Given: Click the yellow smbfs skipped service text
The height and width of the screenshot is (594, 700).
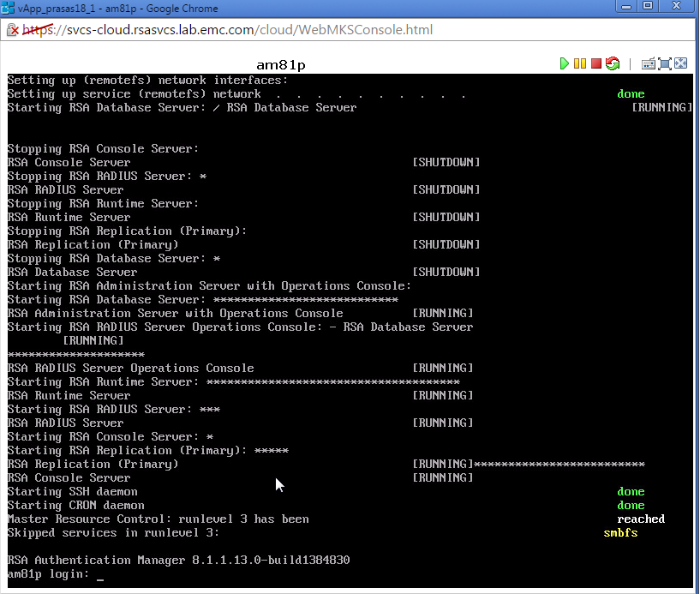Looking at the screenshot, I should [x=620, y=532].
